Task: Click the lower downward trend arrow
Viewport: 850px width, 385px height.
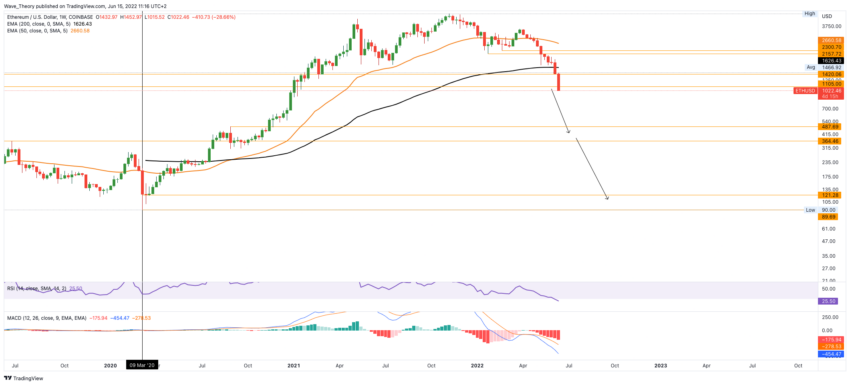Action: click(592, 169)
